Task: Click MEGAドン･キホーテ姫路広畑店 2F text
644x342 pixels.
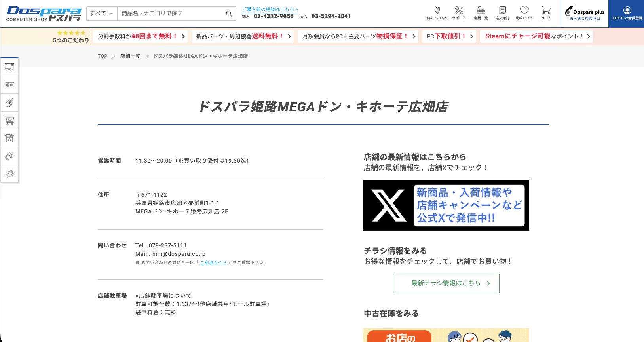Action: pyautogui.click(x=182, y=211)
